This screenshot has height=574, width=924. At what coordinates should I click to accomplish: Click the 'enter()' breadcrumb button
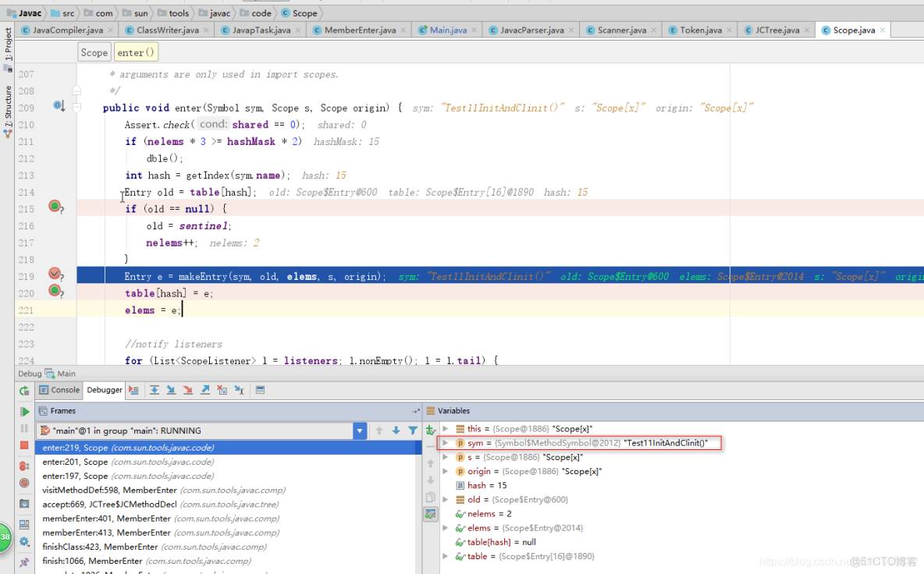[x=136, y=52]
